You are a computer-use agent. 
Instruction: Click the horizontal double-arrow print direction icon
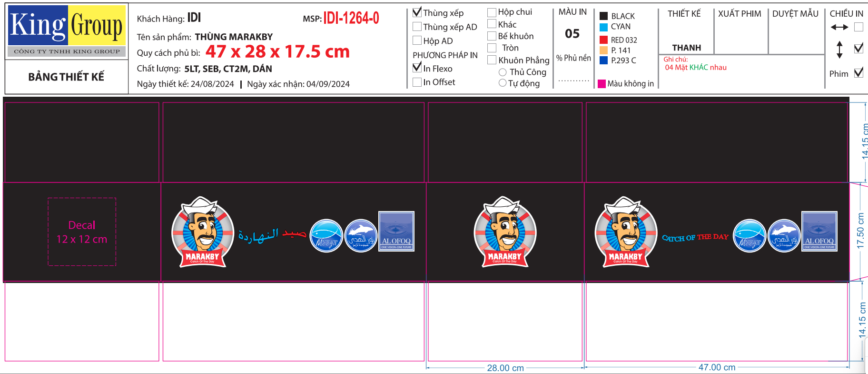click(839, 27)
